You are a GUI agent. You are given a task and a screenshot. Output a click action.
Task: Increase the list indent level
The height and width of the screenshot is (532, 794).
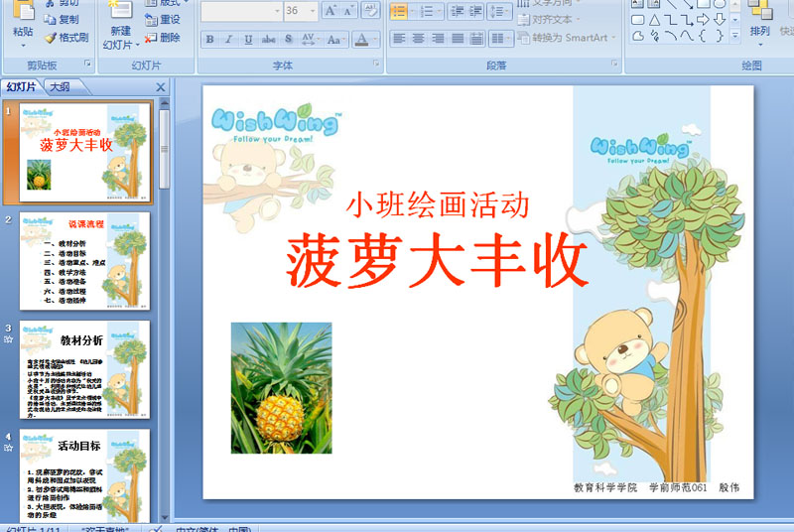tap(475, 11)
